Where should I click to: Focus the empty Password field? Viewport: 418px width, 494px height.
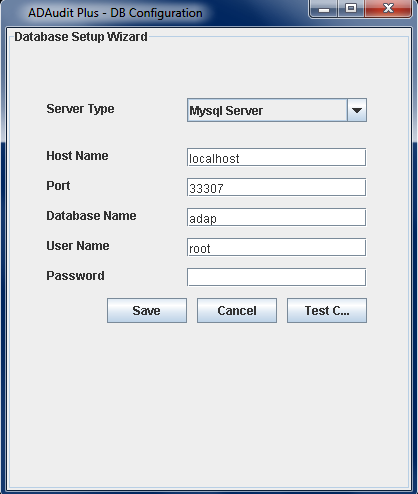(276, 277)
